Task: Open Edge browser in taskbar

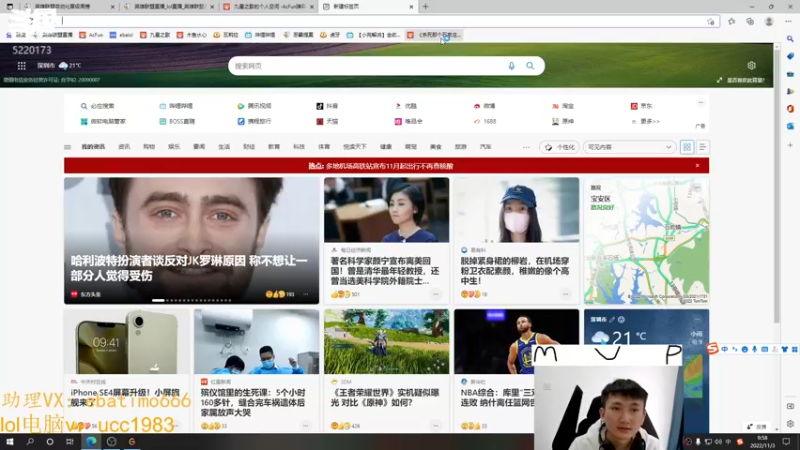Action: pos(91,441)
